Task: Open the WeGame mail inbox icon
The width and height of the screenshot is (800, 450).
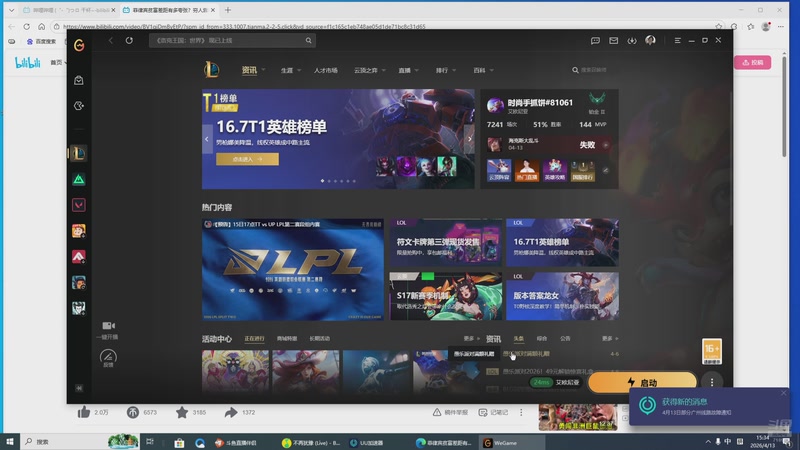Action: pyautogui.click(x=614, y=40)
